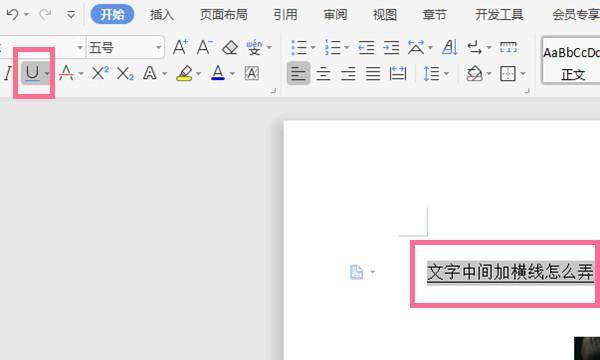Open the 视图 tab
This screenshot has width=600, height=360.
tap(385, 15)
